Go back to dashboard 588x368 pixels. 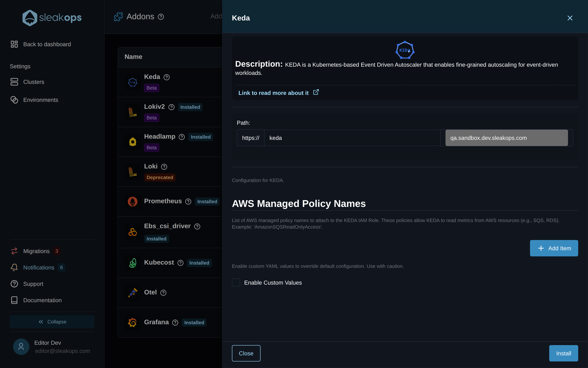click(41, 44)
